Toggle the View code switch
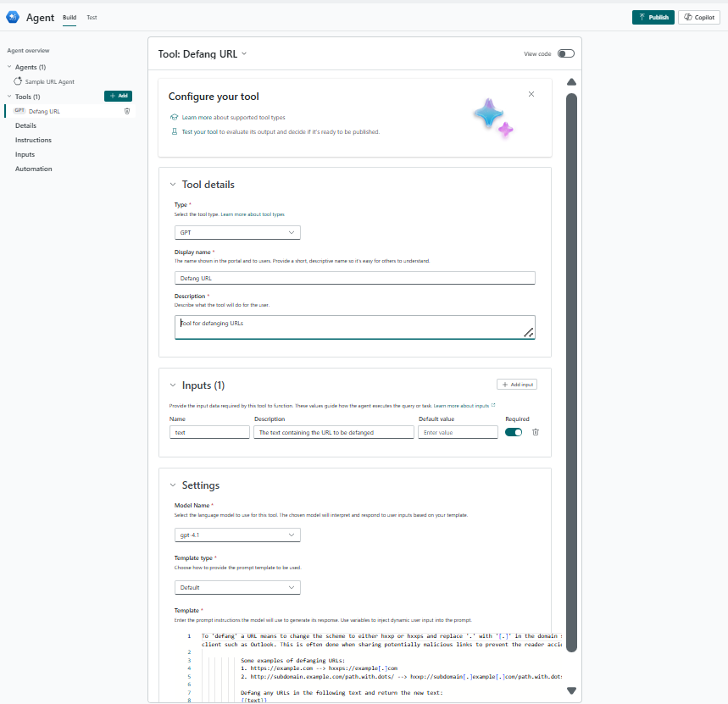Image resolution: width=728 pixels, height=704 pixels. click(565, 54)
